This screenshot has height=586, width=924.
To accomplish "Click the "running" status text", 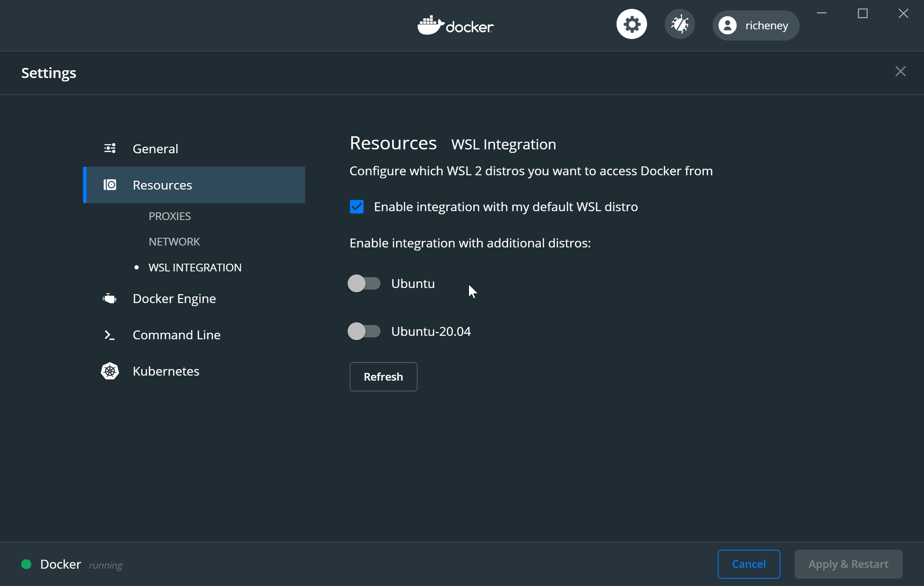I will coord(105,565).
